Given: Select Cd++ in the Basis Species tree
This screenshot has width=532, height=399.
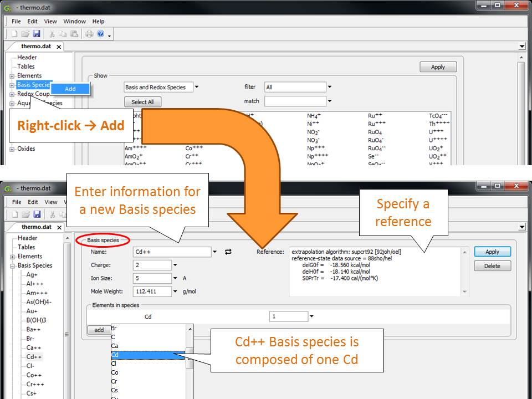Looking at the screenshot, I should [x=34, y=356].
